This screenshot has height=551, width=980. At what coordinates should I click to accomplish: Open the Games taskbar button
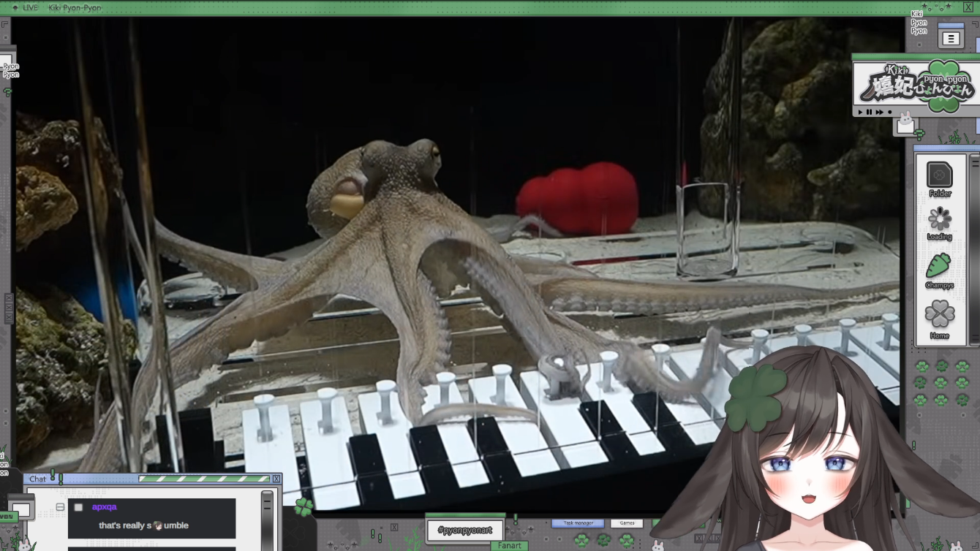[627, 523]
